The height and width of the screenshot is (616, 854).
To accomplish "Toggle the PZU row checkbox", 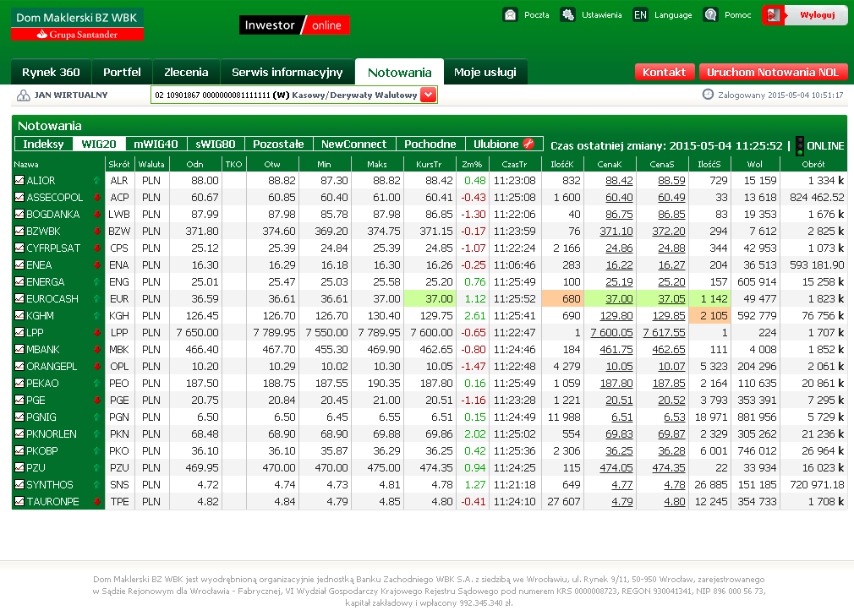I will [x=19, y=467].
